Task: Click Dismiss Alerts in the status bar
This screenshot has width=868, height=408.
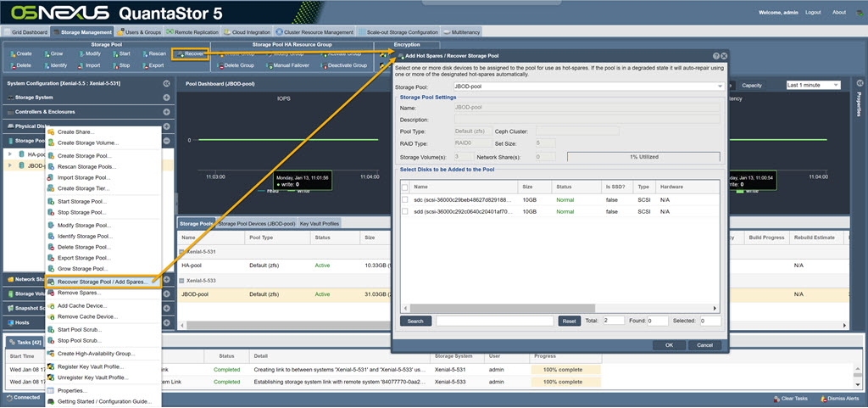Action: tap(840, 399)
